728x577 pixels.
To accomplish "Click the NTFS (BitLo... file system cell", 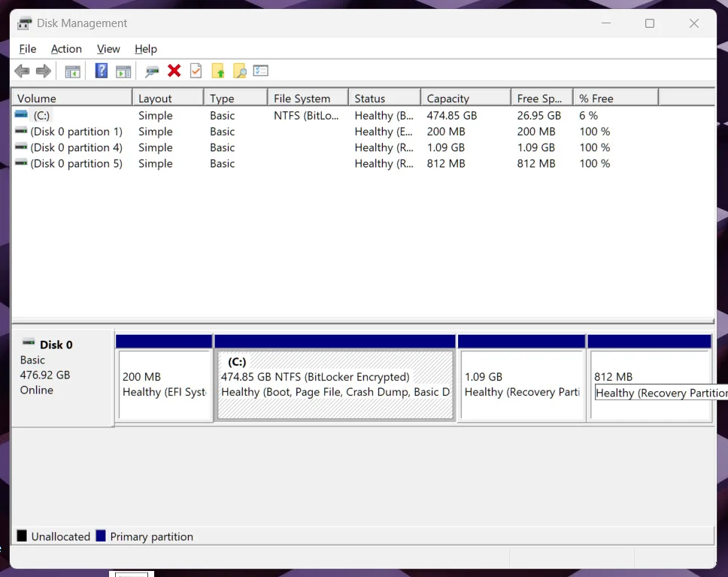I will tap(306, 115).
